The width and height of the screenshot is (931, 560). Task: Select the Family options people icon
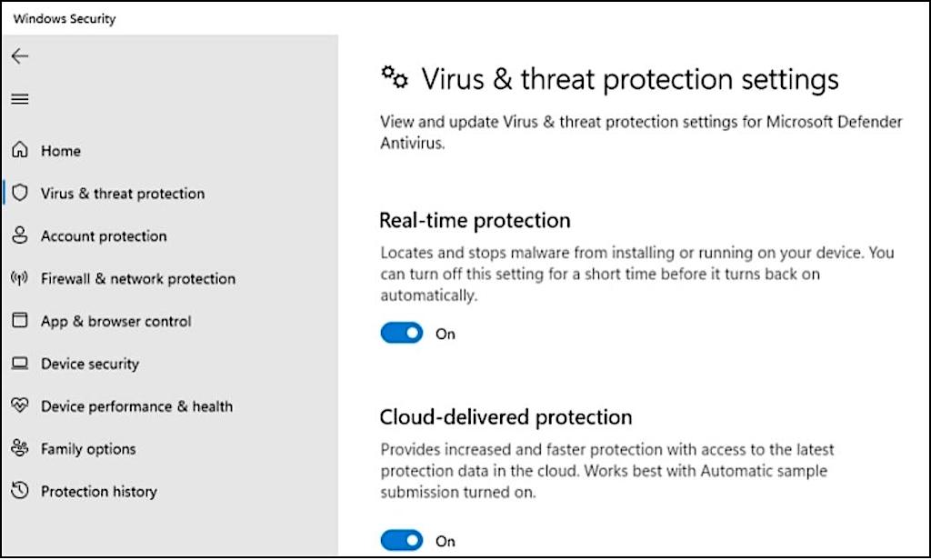pos(19,448)
